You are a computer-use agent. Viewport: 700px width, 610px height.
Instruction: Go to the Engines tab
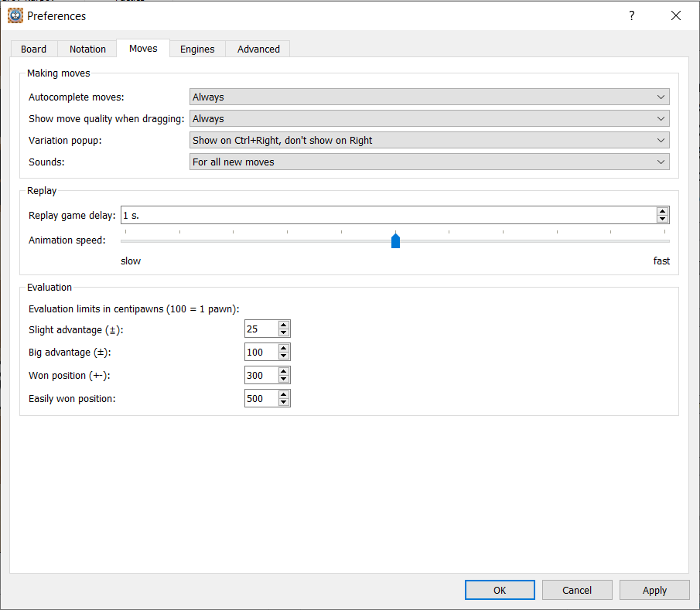(x=197, y=49)
